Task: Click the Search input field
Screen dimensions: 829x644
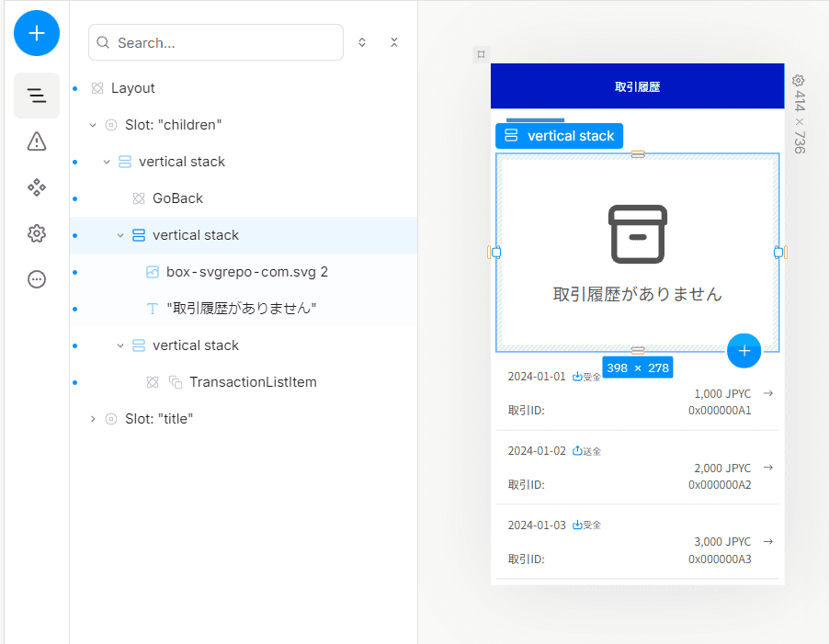Action: 216,42
